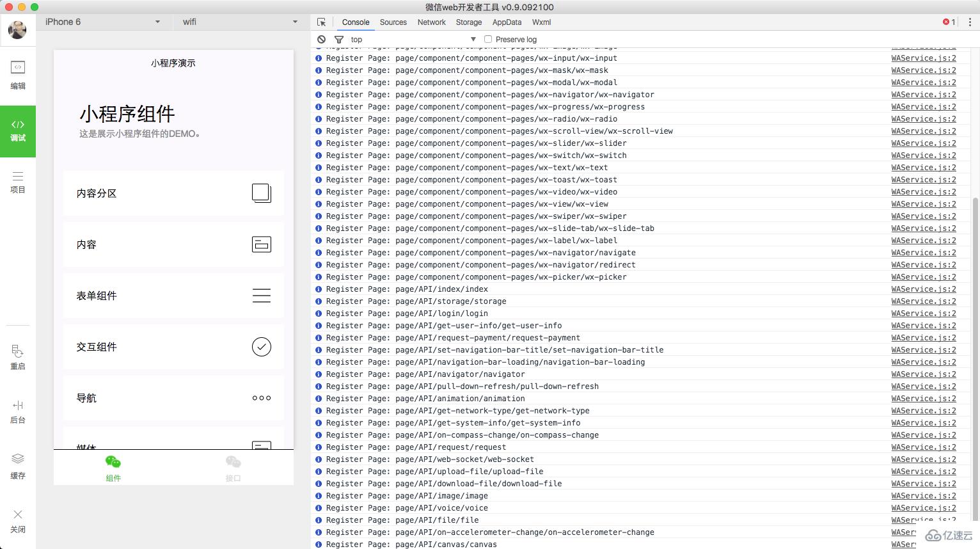
Task: Click the 小程序演示 navigation bar title
Action: pyautogui.click(x=173, y=63)
